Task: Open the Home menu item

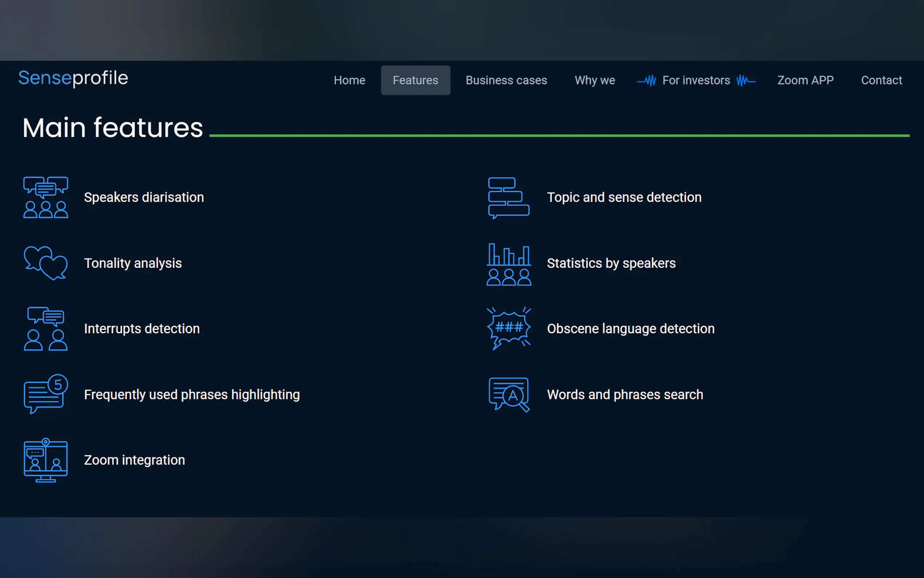Action: click(x=349, y=80)
